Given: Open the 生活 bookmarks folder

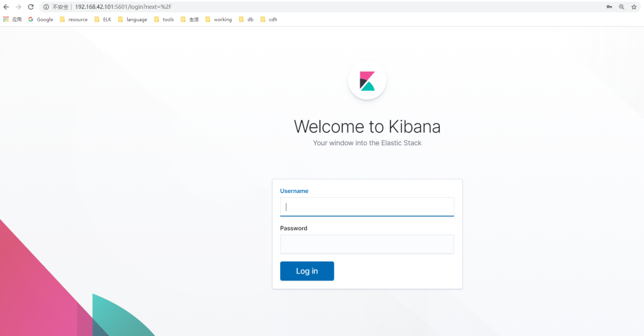Looking at the screenshot, I should coord(190,19).
